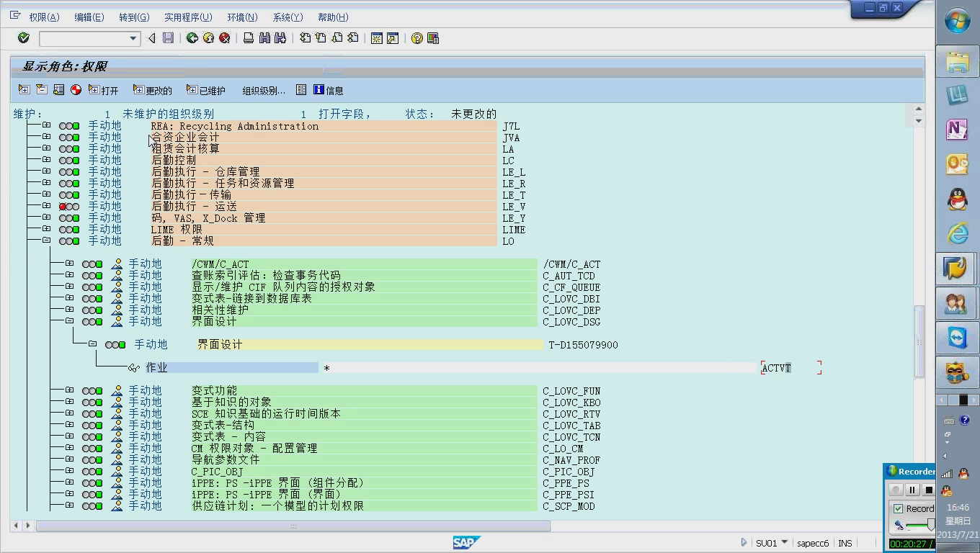
Task: Expand the 后勤执行 - 运送 LE_V node
Action: pos(47,206)
